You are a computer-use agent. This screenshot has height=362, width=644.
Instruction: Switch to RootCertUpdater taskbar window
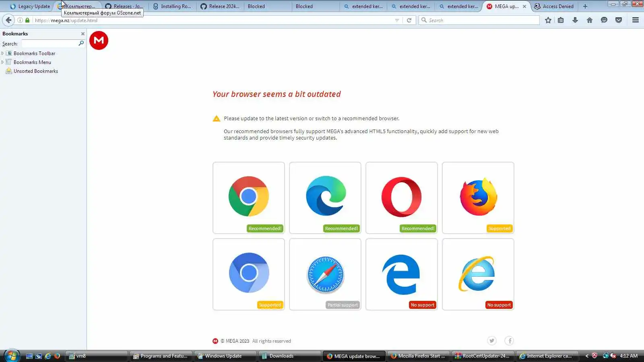[483, 356]
